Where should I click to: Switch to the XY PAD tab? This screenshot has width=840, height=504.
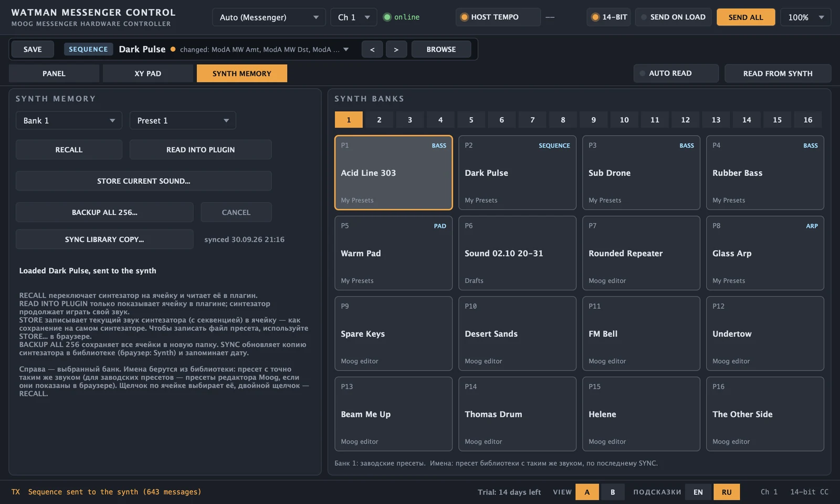click(148, 73)
